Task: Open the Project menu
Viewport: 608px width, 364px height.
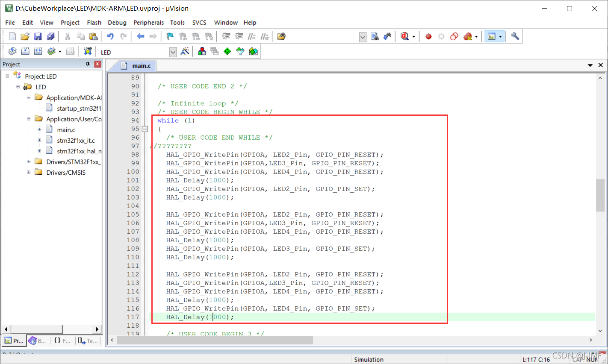Action: click(x=70, y=23)
